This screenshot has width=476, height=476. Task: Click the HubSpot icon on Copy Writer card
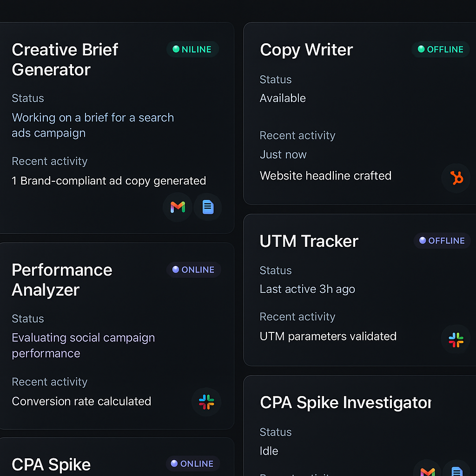point(456,178)
